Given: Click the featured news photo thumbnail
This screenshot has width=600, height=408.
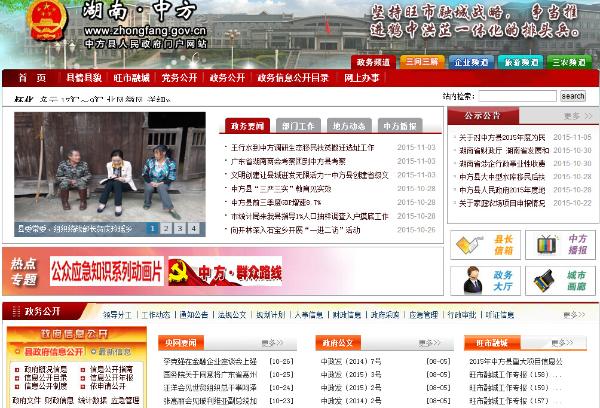Looking at the screenshot, I should coord(110,170).
